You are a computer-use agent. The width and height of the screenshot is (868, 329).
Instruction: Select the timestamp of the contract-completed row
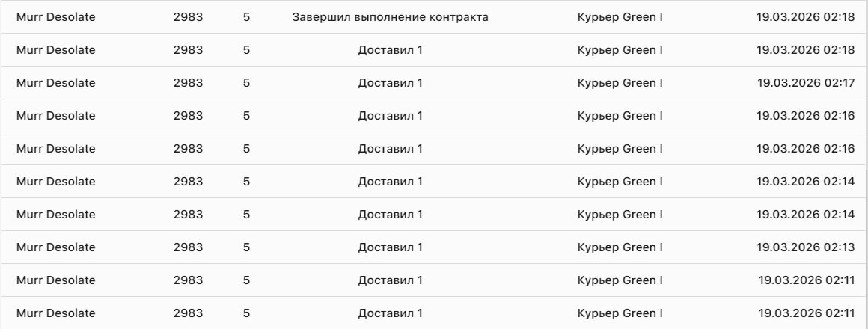(805, 17)
